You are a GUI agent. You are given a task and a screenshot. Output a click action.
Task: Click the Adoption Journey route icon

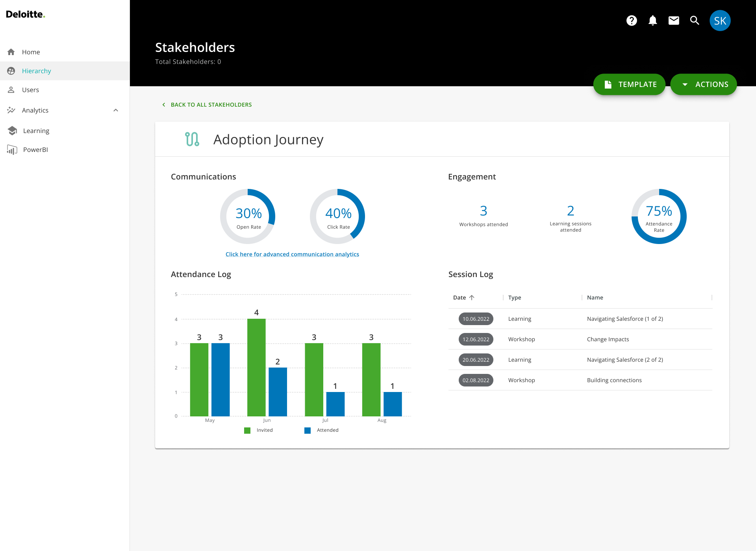192,139
